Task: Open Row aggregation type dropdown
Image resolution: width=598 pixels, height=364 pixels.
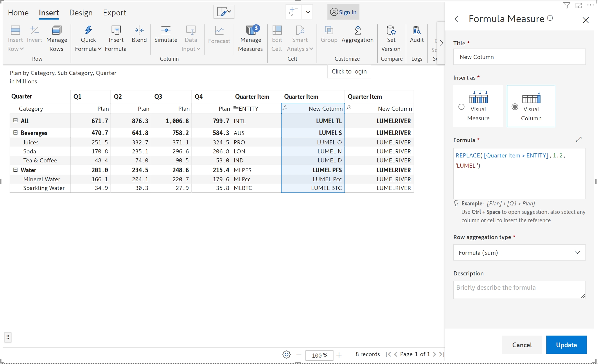Action: tap(519, 252)
